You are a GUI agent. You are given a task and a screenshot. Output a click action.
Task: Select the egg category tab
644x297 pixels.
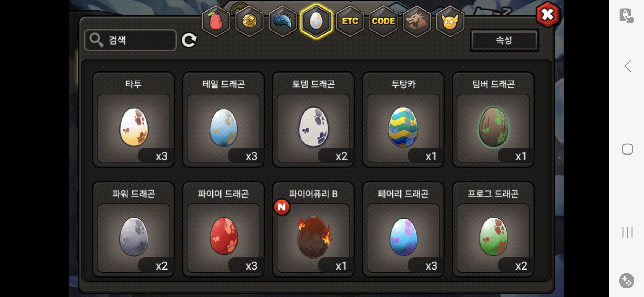click(316, 21)
